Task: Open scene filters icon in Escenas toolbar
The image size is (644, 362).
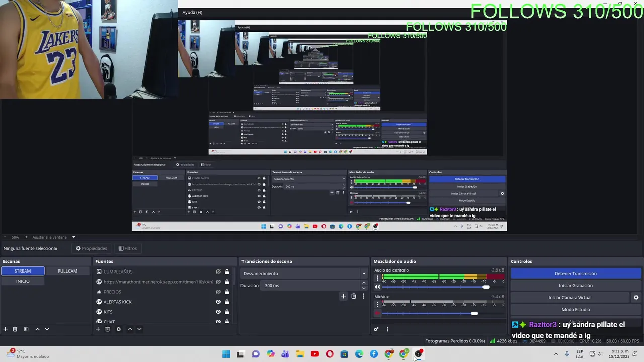Action: pyautogui.click(x=26, y=329)
